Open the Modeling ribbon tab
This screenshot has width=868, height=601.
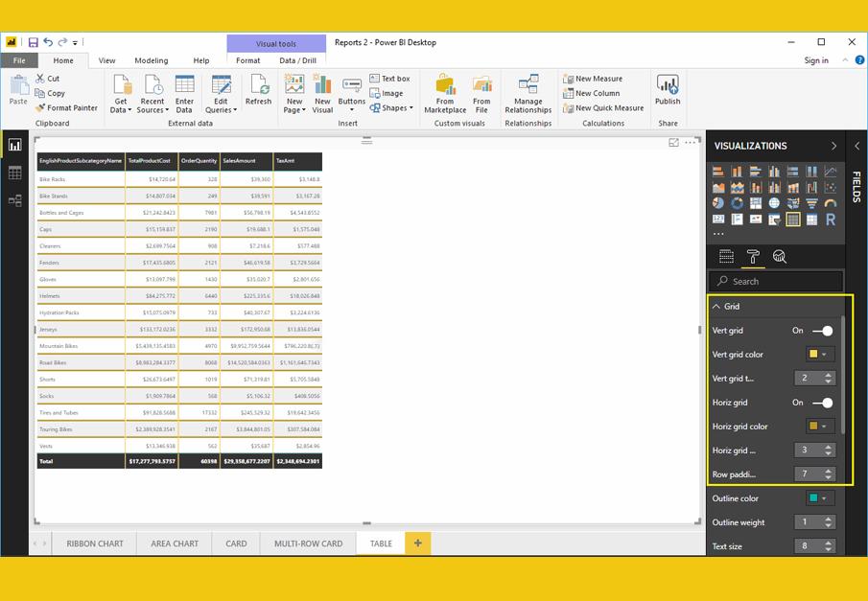point(151,60)
